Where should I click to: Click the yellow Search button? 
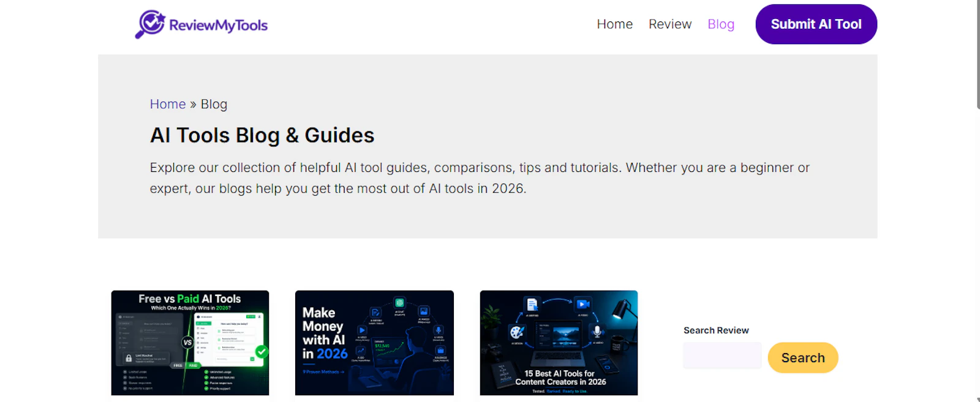pyautogui.click(x=803, y=358)
